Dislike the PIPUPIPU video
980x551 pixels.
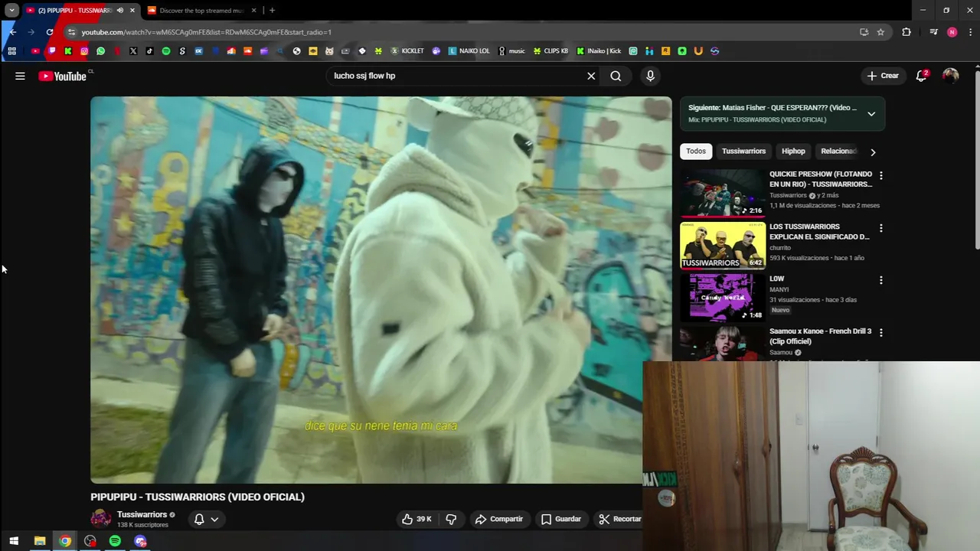[x=451, y=519]
